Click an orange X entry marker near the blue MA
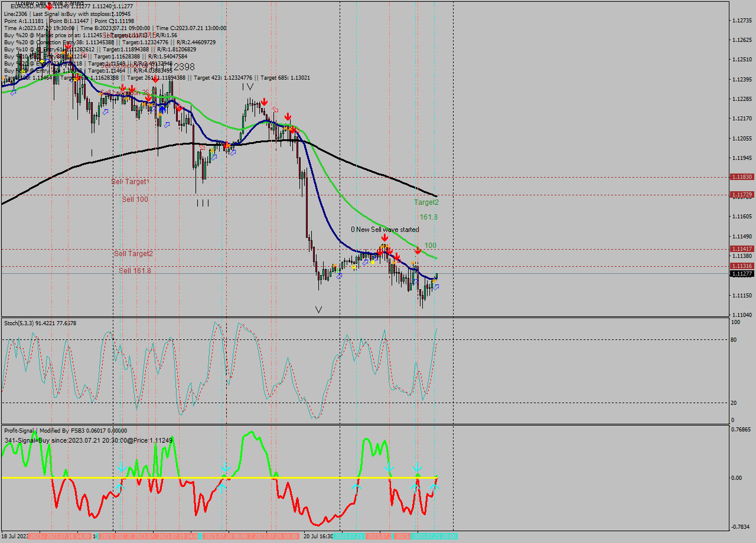The height and width of the screenshot is (543, 756). [412, 262]
